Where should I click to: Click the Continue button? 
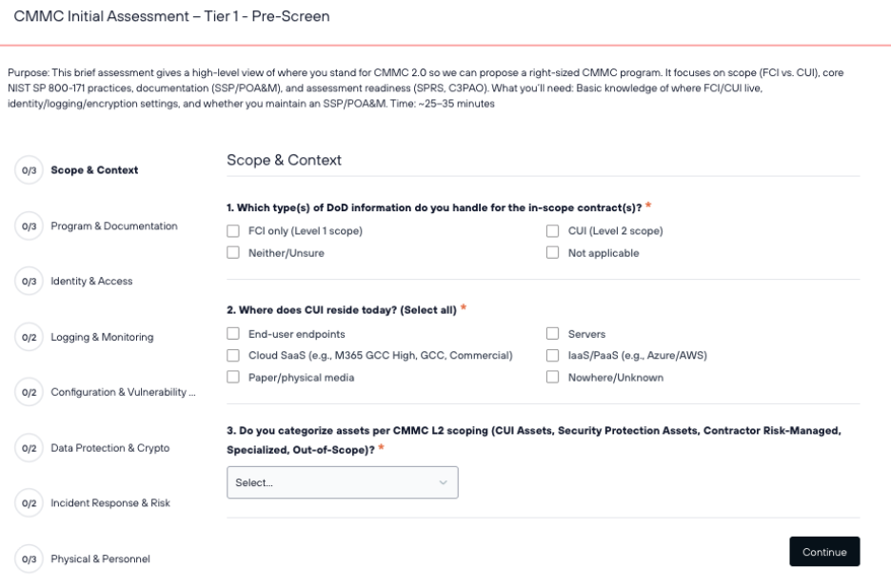coord(824,550)
